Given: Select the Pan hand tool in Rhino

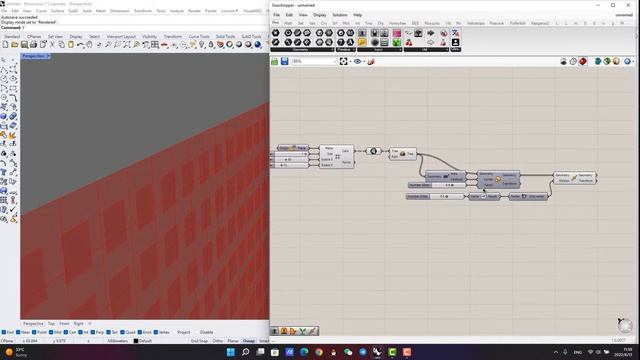Looking at the screenshot, I should click(x=89, y=44).
